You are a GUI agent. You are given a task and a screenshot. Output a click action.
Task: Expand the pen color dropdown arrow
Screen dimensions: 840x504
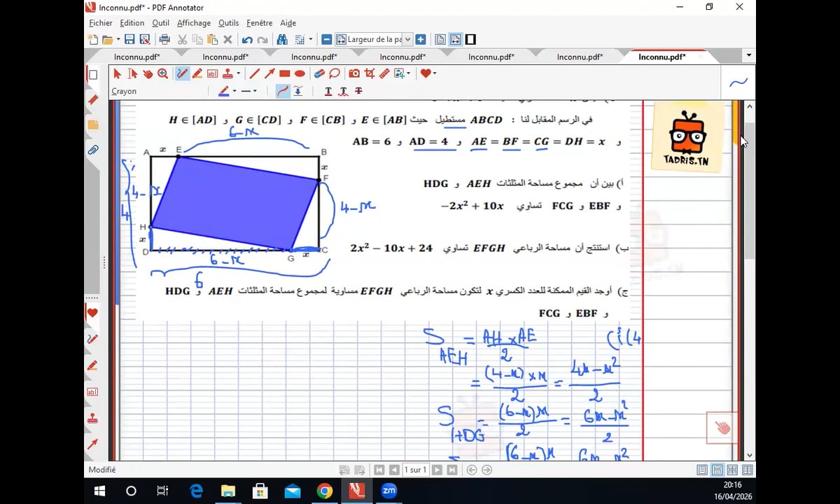(x=234, y=91)
